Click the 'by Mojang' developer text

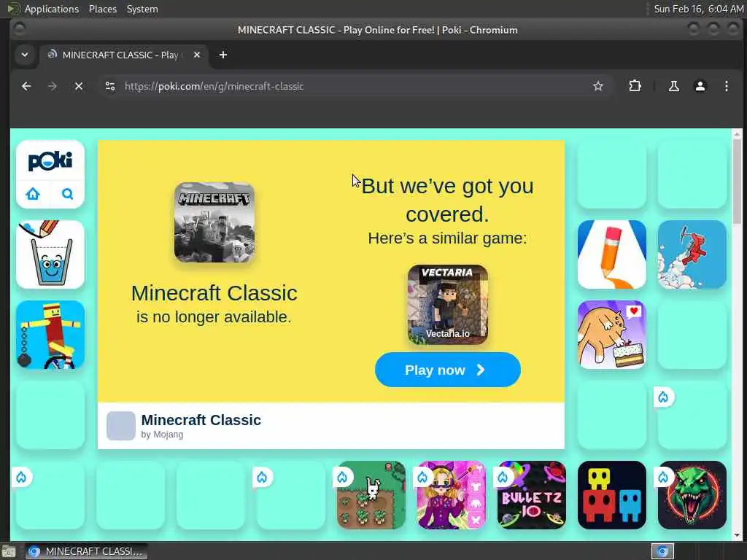pos(162,435)
